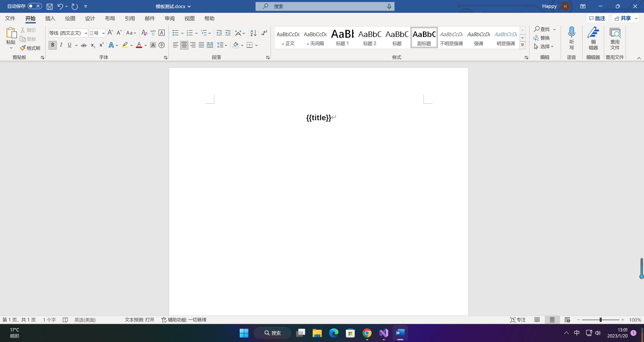Toggle the AutoSave (自动保存) switch
Screen dimensions: 644x342
click(x=35, y=6)
